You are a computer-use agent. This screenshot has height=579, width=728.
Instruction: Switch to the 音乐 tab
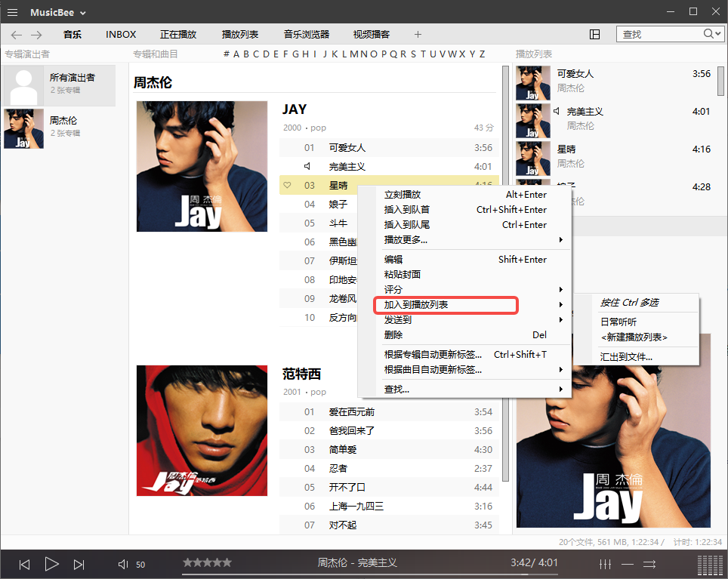click(72, 34)
